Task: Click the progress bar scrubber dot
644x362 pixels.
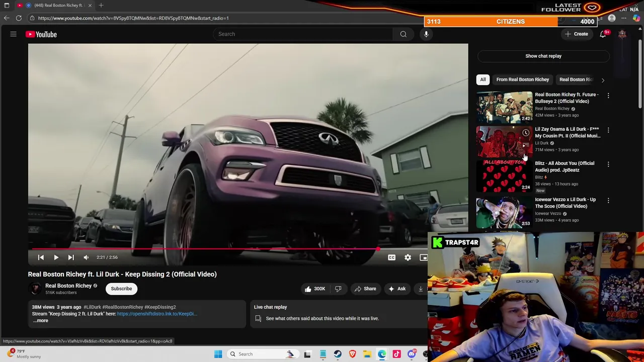Action: 377,249
